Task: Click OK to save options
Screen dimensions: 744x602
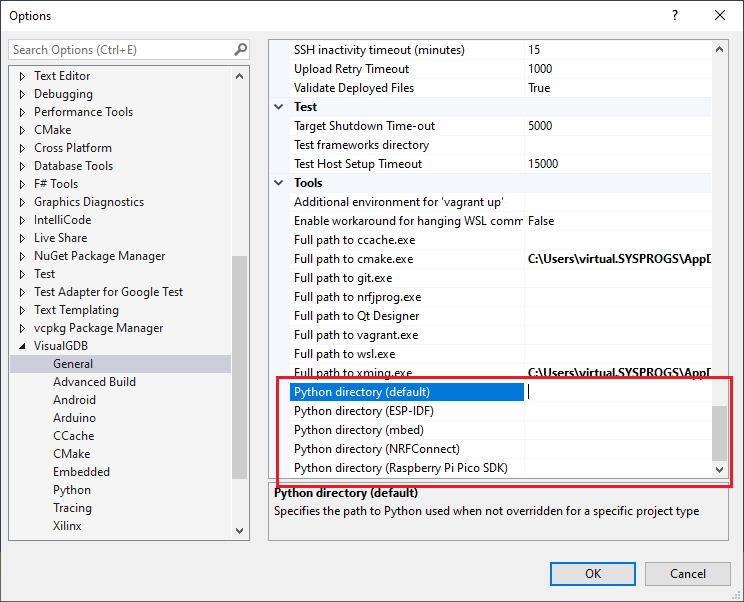Action: 593,574
